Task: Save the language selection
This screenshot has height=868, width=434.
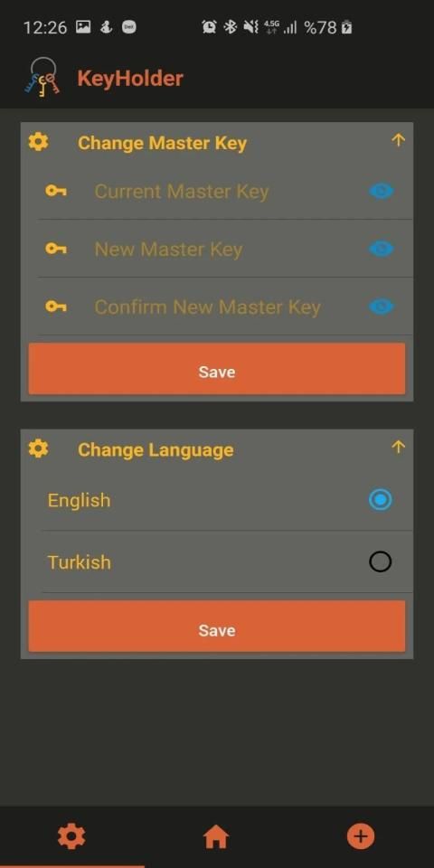Action: [x=217, y=627]
